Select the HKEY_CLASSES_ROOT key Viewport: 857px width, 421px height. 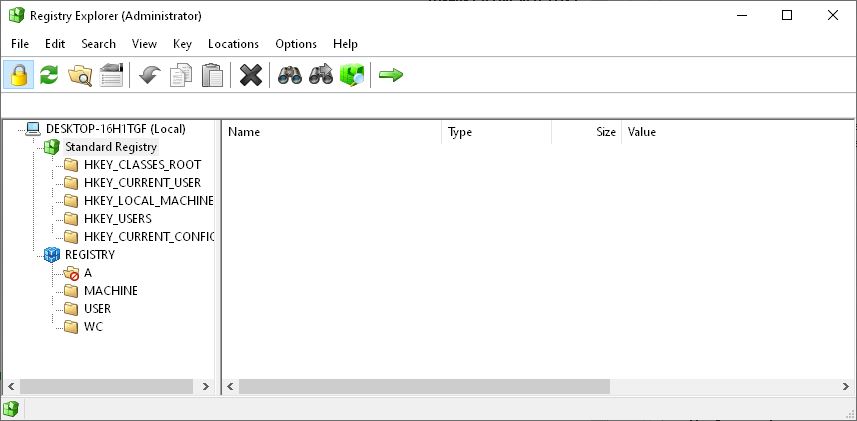(x=143, y=165)
